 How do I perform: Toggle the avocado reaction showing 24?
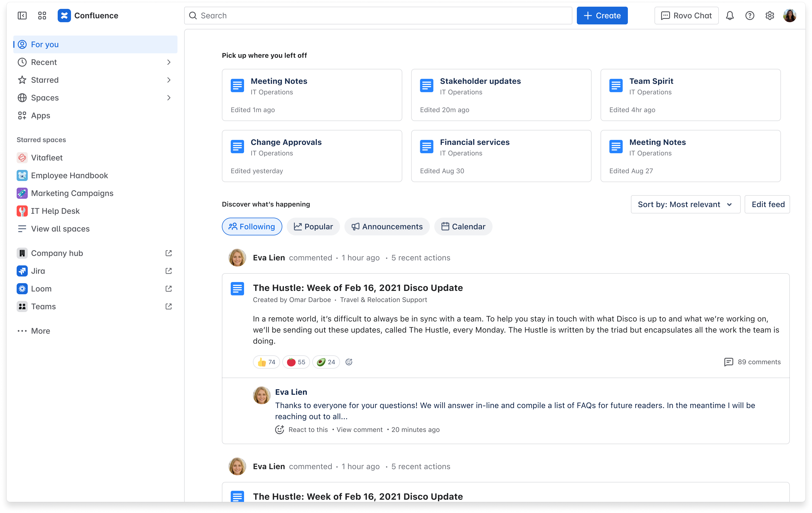(326, 362)
